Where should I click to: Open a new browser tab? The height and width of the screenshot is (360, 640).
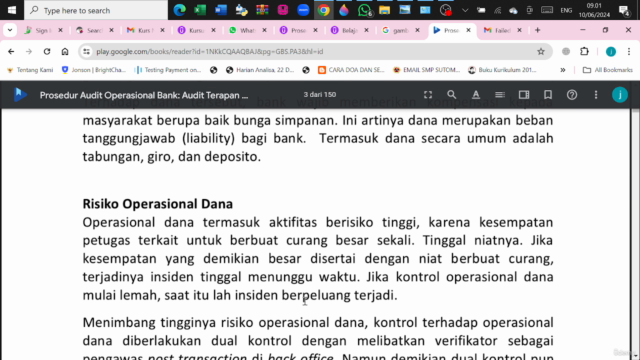pos(538,30)
